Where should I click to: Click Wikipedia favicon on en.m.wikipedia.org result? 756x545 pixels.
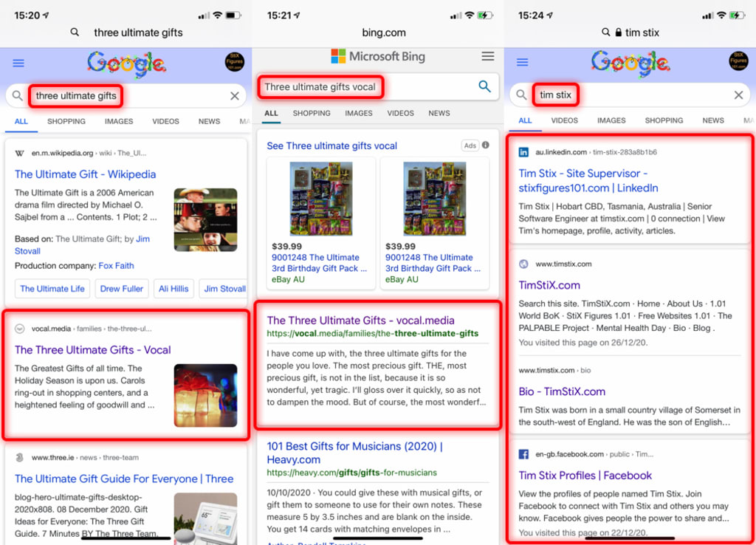pos(19,154)
